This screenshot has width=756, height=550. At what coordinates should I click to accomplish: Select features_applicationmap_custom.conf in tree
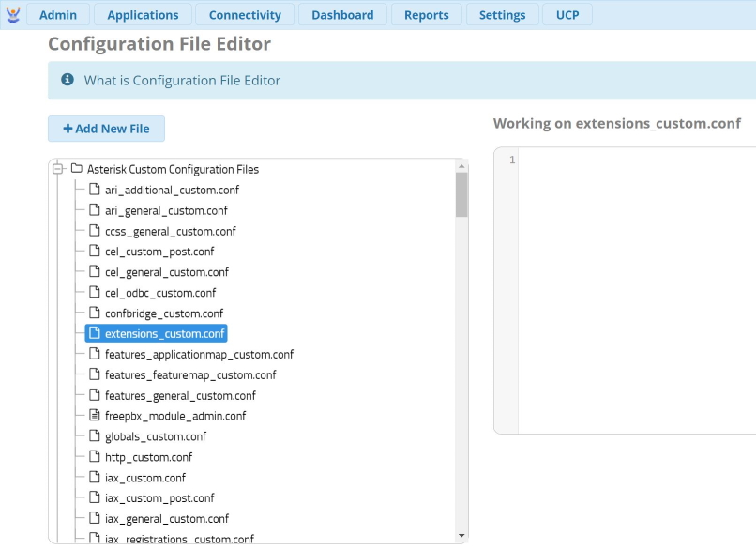coord(199,355)
